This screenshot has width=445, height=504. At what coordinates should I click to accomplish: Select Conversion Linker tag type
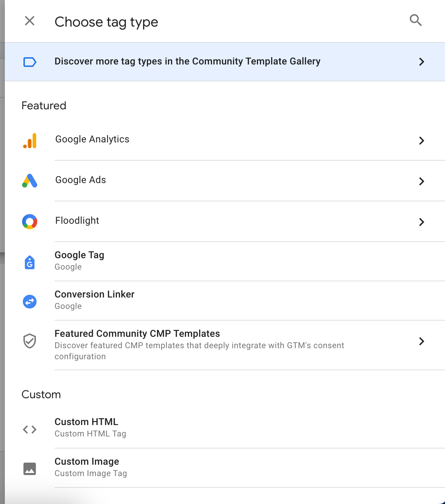[x=225, y=301]
